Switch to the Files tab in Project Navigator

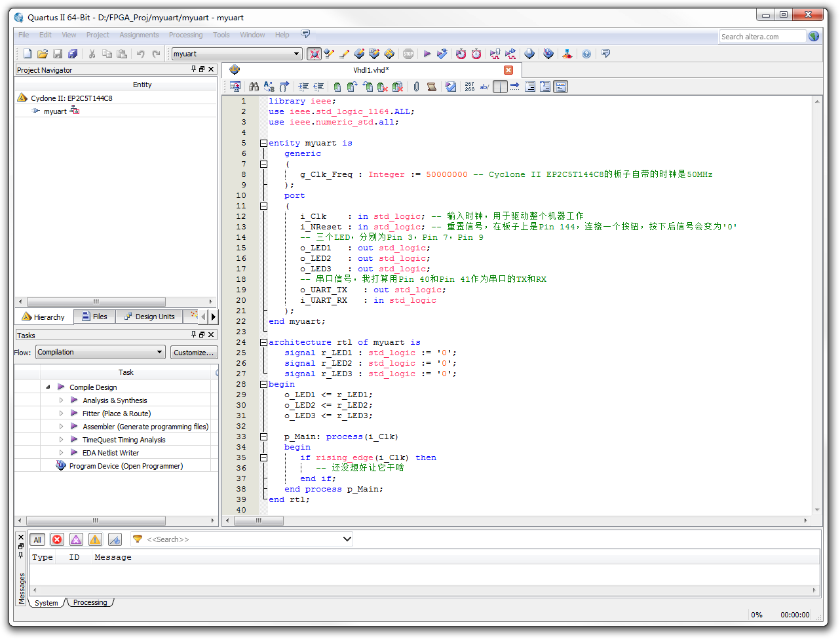(94, 317)
